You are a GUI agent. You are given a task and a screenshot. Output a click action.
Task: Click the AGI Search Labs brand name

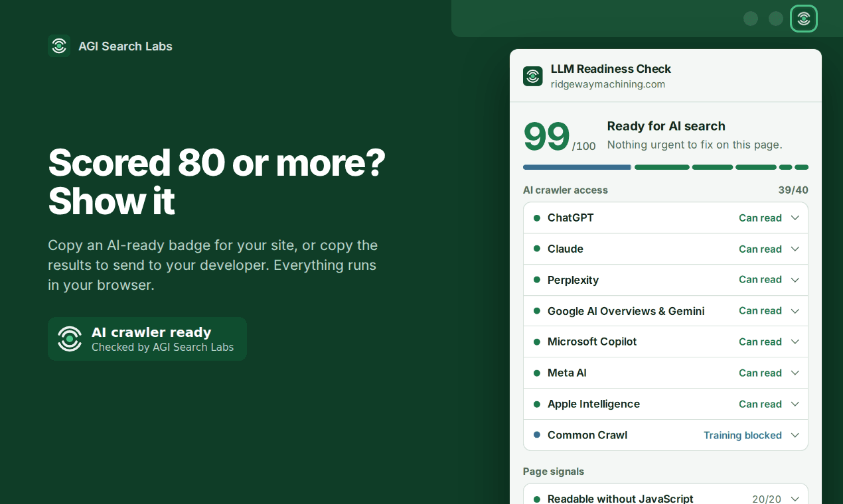(x=125, y=46)
